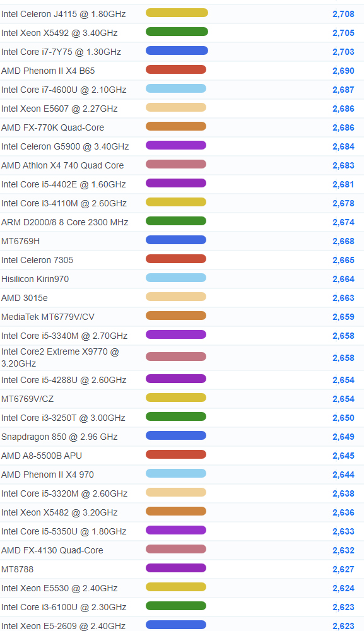The height and width of the screenshot is (631, 364).
Task: Select the AMD A8-5500B APU name
Action: [x=42, y=456]
